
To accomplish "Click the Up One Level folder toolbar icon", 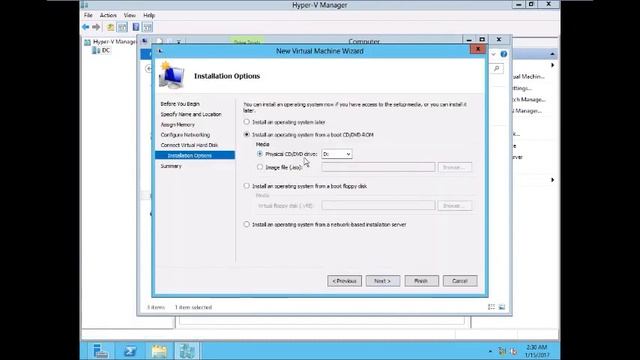I will coord(110,27).
